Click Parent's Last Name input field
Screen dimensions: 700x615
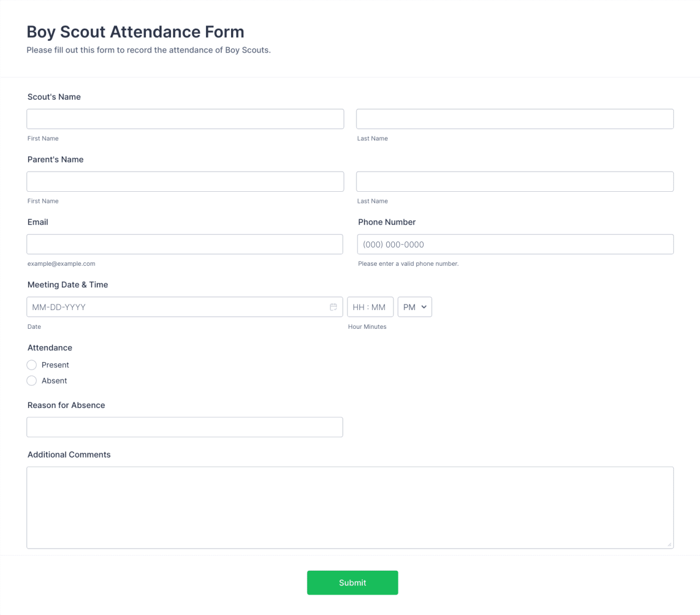(515, 181)
